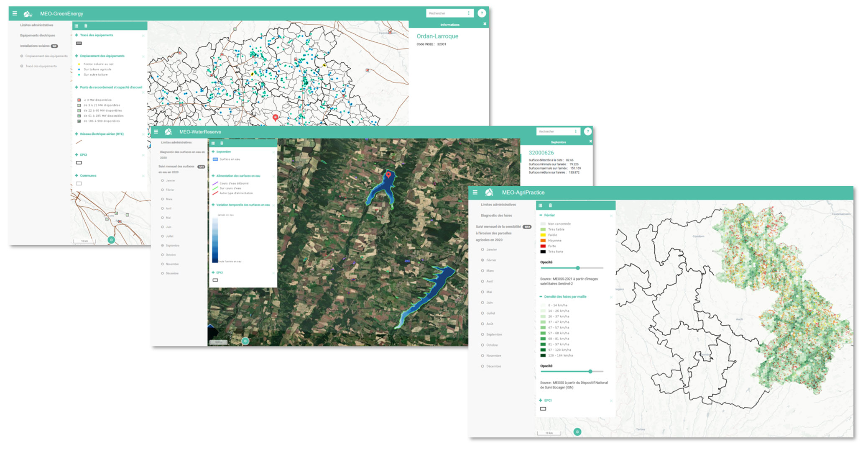Open MEO-AgriPractice hamburger menu
The width and height of the screenshot is (868, 452).
(x=475, y=193)
